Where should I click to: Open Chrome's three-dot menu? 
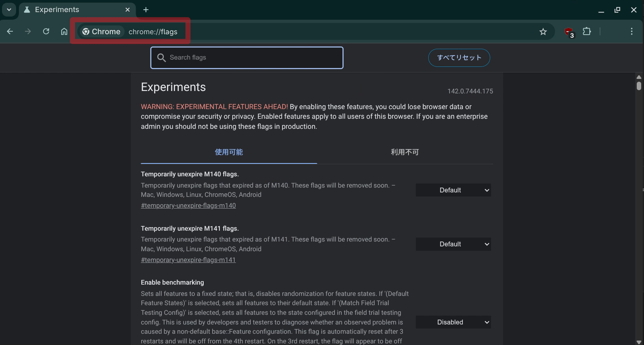pyautogui.click(x=632, y=31)
